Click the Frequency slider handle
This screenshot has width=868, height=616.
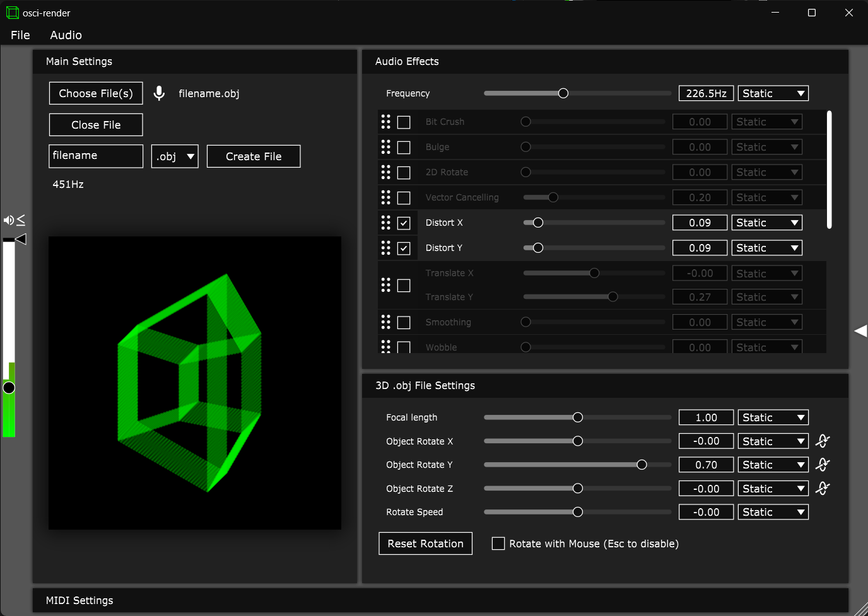click(563, 93)
